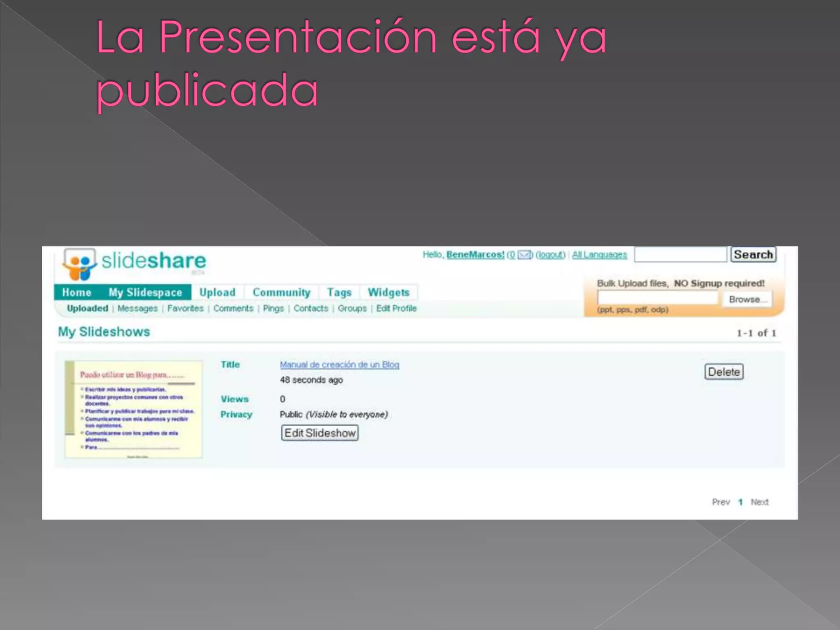
Task: Open the Home tab
Action: pyautogui.click(x=77, y=292)
